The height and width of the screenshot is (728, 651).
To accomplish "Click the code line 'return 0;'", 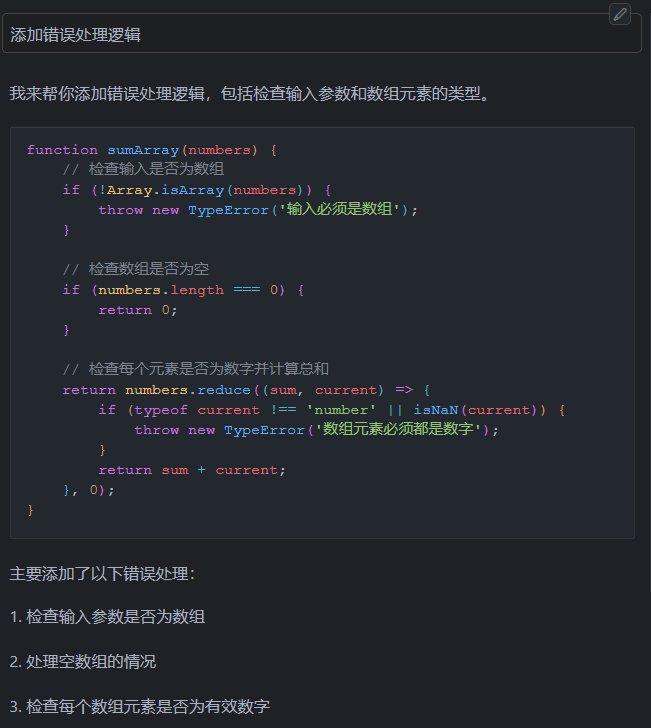I will pyautogui.click(x=137, y=310).
